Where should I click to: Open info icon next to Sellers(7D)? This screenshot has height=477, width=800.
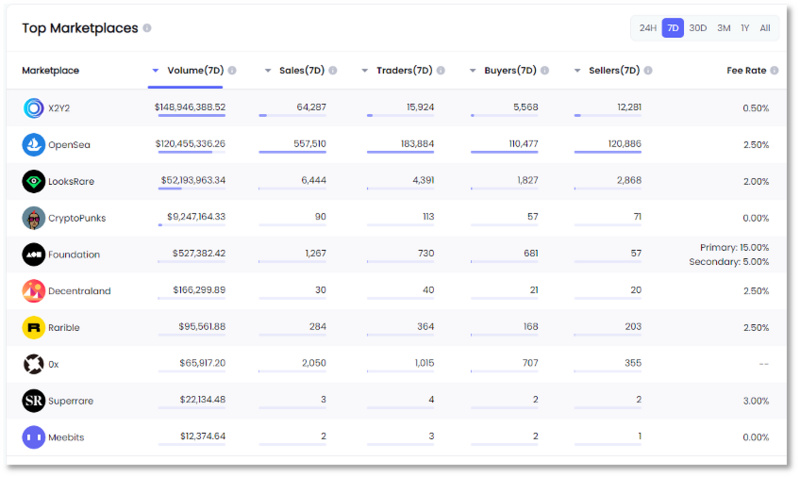coord(648,70)
